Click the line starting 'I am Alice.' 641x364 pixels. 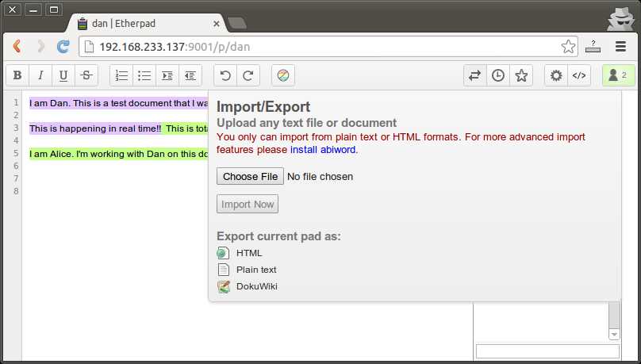(x=118, y=154)
